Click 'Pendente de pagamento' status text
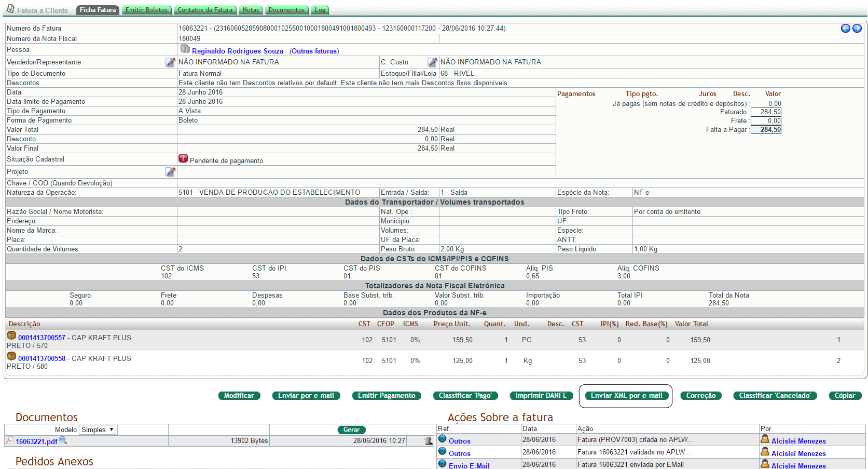The image size is (868, 469). (x=226, y=160)
